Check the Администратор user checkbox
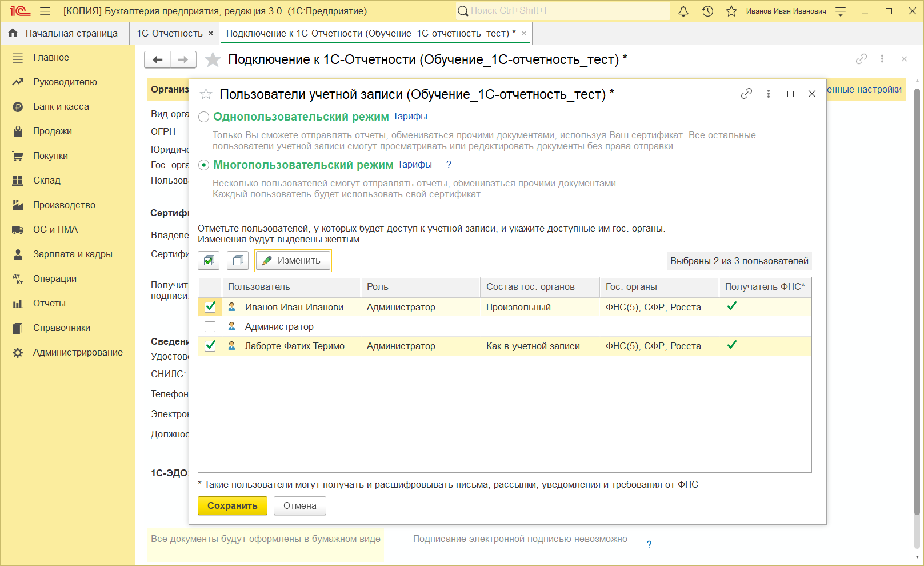 click(x=210, y=326)
